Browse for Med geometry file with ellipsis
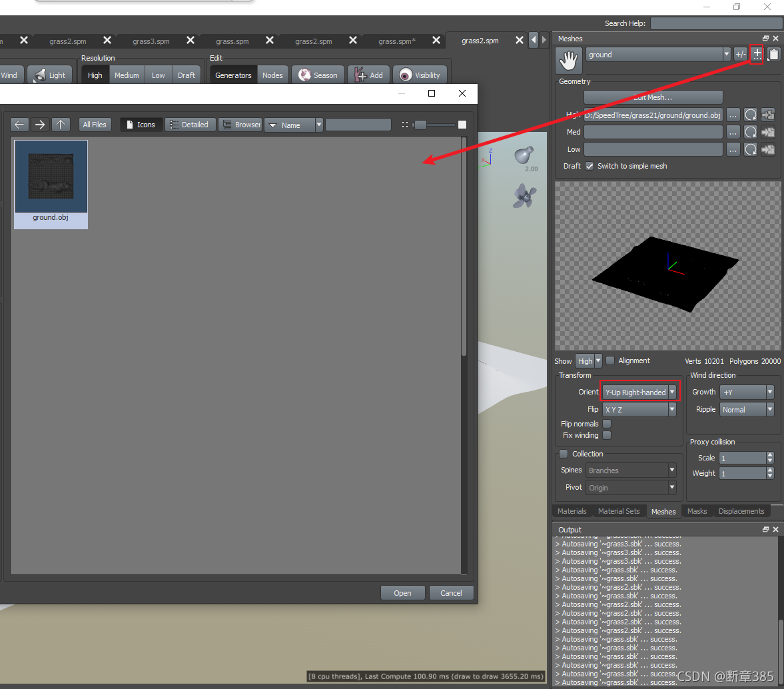Screen dimensions: 784x689 click(733, 133)
